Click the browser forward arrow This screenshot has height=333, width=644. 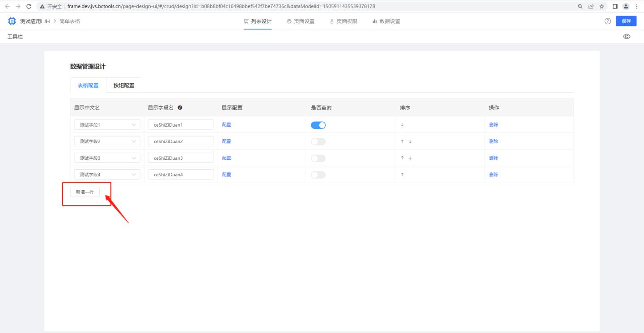tap(18, 6)
